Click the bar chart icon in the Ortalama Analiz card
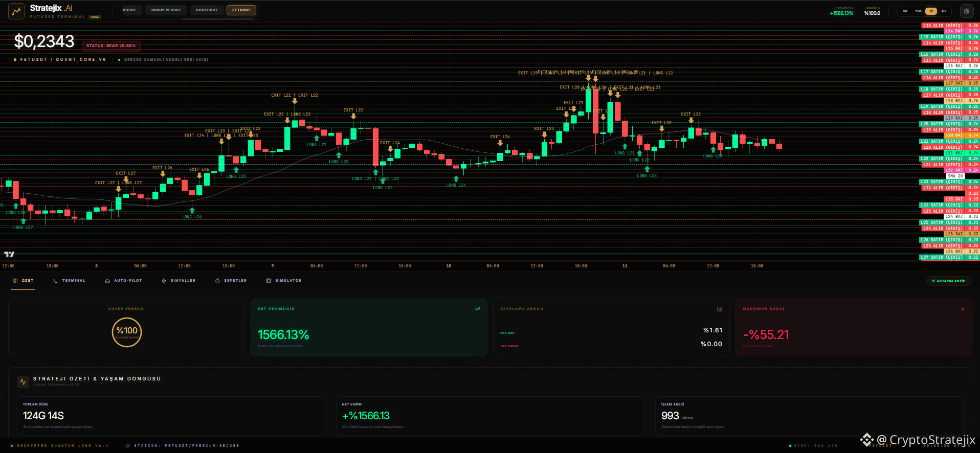 [x=720, y=309]
